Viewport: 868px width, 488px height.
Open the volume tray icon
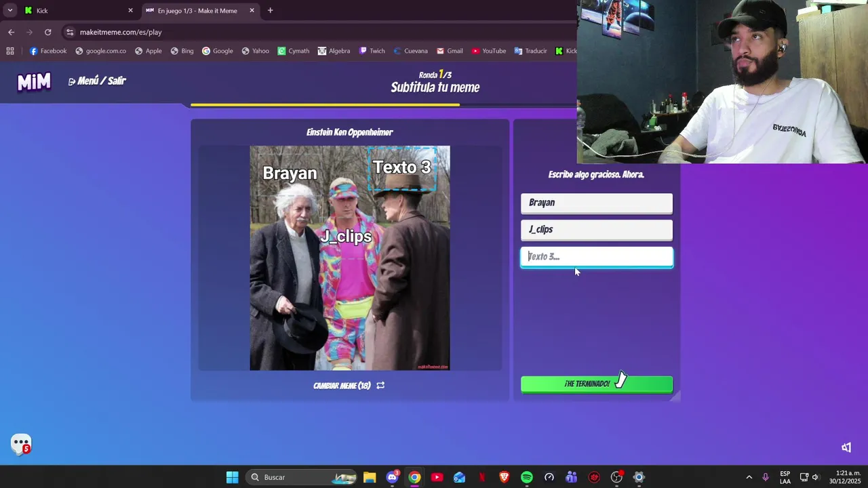click(x=816, y=477)
